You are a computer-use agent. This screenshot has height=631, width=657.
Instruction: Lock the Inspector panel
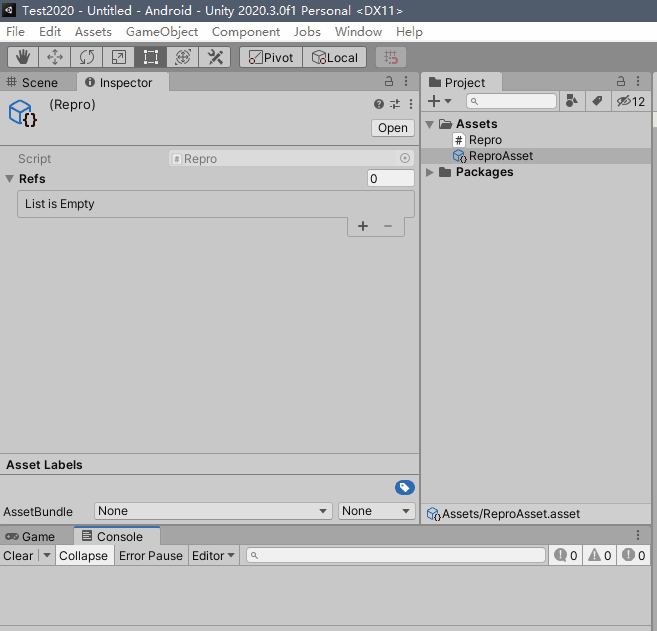[x=389, y=81]
